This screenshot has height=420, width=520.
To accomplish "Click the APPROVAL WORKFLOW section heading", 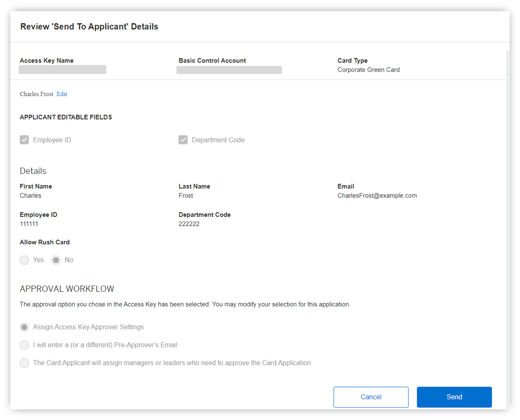I will pyautogui.click(x=67, y=289).
